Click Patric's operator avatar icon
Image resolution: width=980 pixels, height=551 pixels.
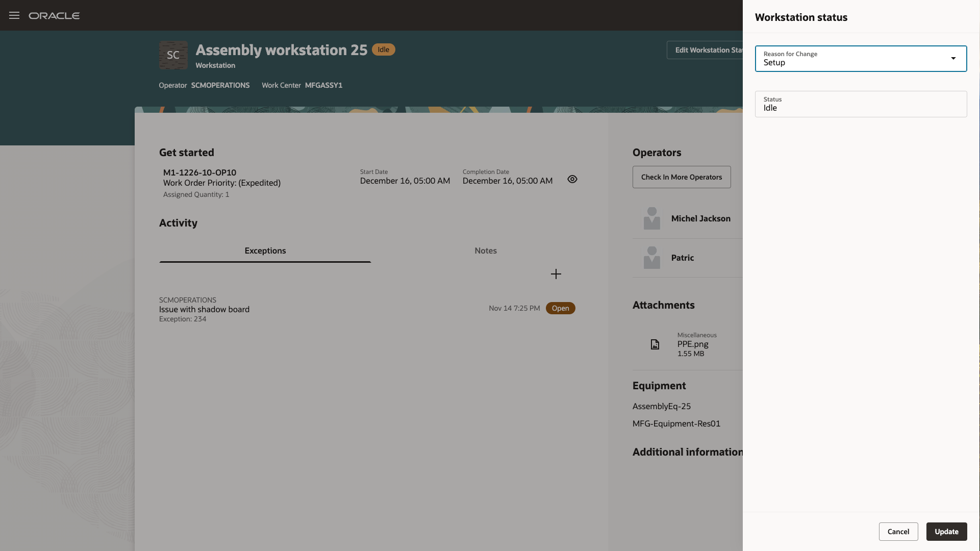click(x=651, y=258)
